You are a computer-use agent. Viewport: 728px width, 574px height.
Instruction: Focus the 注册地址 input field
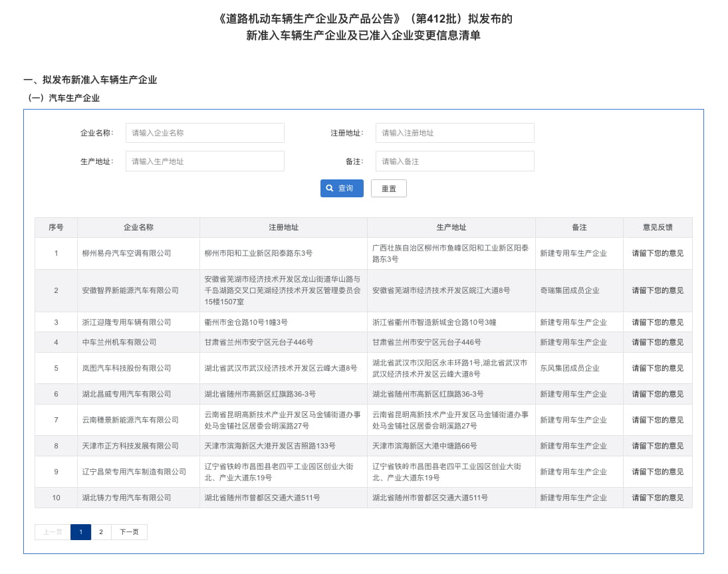tap(455, 133)
